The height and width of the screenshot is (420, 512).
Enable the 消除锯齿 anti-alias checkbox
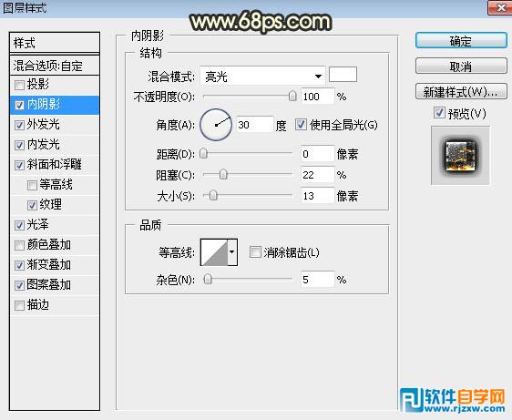click(x=255, y=252)
